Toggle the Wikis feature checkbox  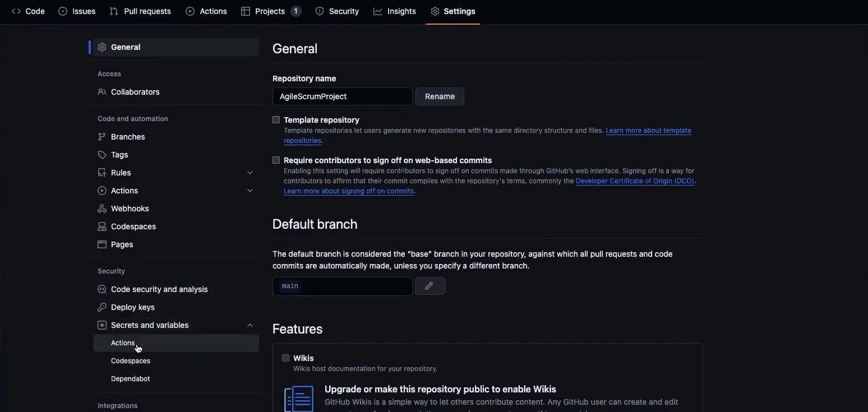pos(286,358)
